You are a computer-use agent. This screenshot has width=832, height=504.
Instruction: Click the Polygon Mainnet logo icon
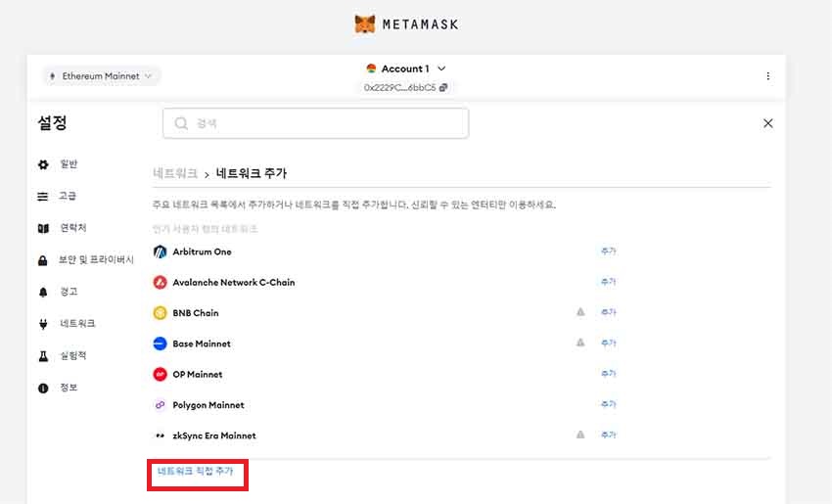pyautogui.click(x=160, y=405)
